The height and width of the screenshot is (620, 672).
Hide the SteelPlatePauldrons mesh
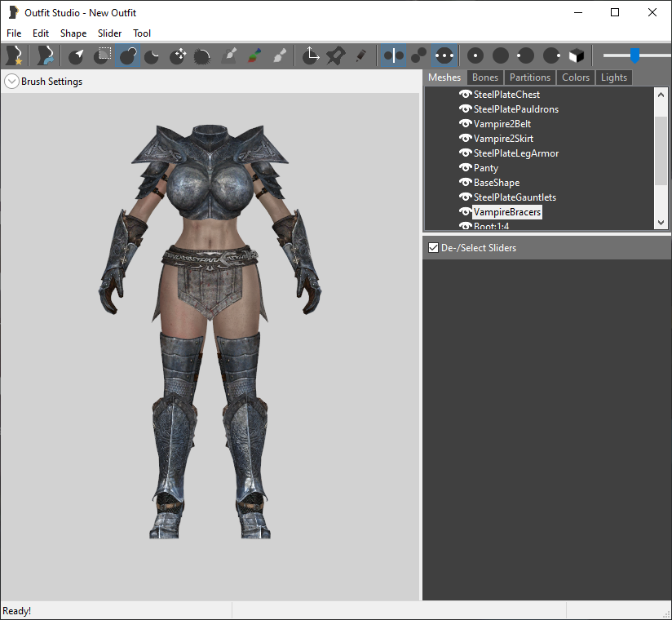465,108
